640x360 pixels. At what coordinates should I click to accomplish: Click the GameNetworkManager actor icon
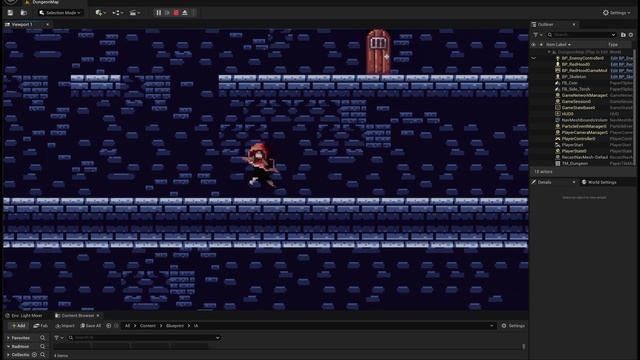(558, 95)
